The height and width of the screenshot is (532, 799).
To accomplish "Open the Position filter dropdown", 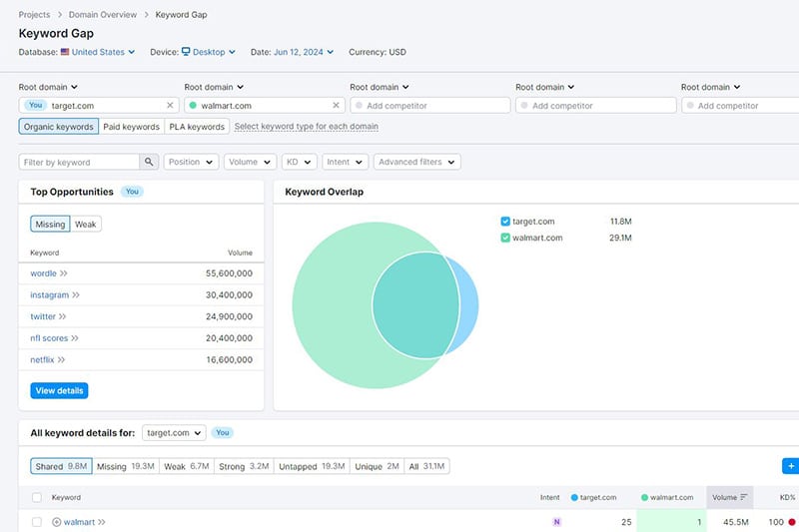I will point(191,162).
